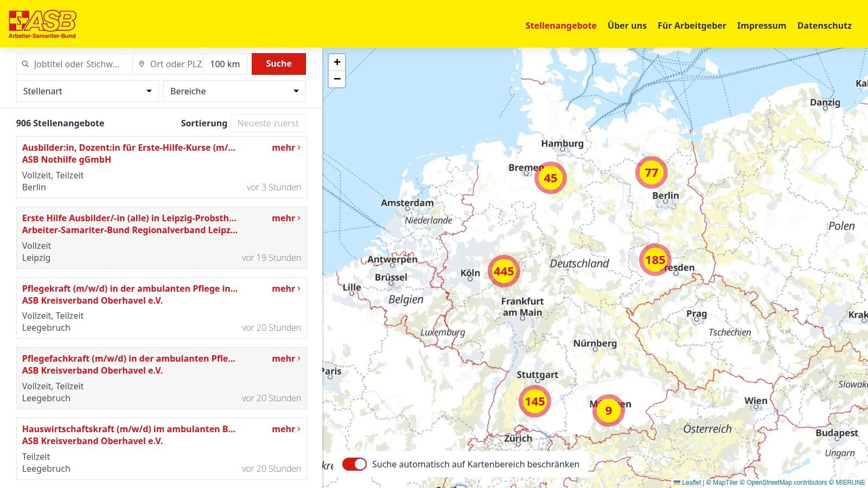Open the Pflegekraft (m/w/d) listing title

pyautogui.click(x=130, y=288)
